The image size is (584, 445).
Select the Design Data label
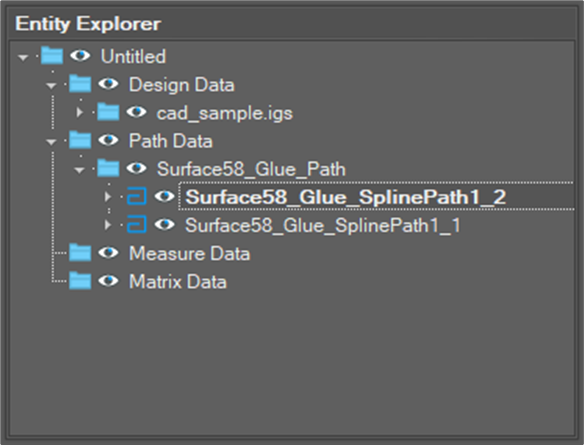click(182, 85)
